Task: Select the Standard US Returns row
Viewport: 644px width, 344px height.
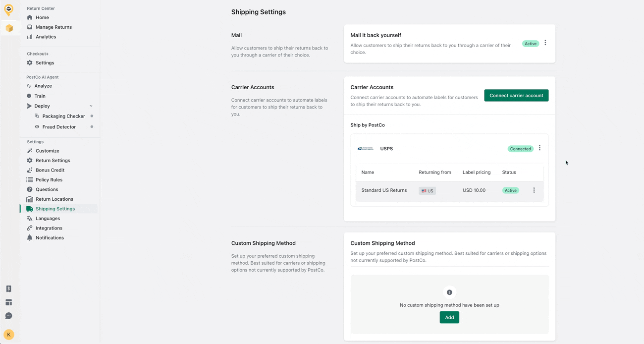Action: click(384, 190)
